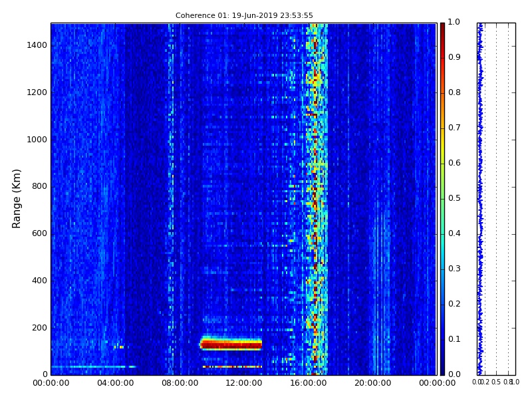Click the colorbar 0.9 value label

tap(454, 57)
